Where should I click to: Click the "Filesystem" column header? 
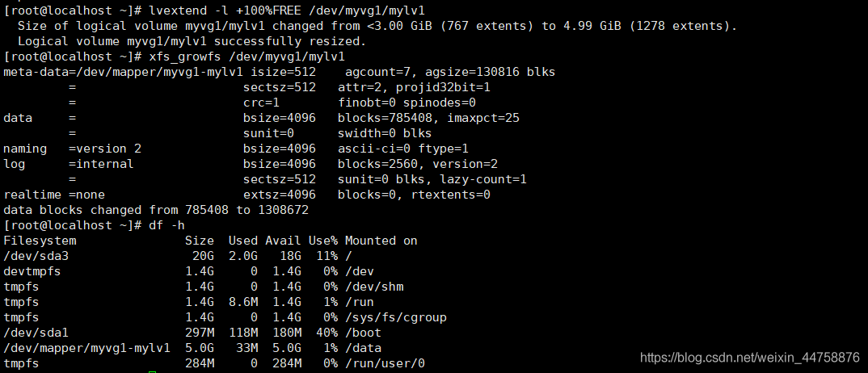[x=40, y=241]
